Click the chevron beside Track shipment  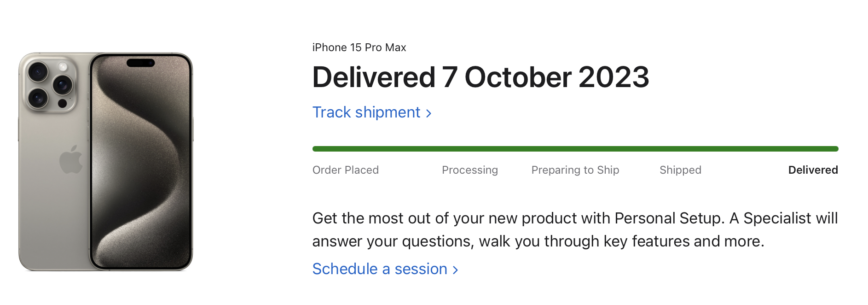(428, 113)
